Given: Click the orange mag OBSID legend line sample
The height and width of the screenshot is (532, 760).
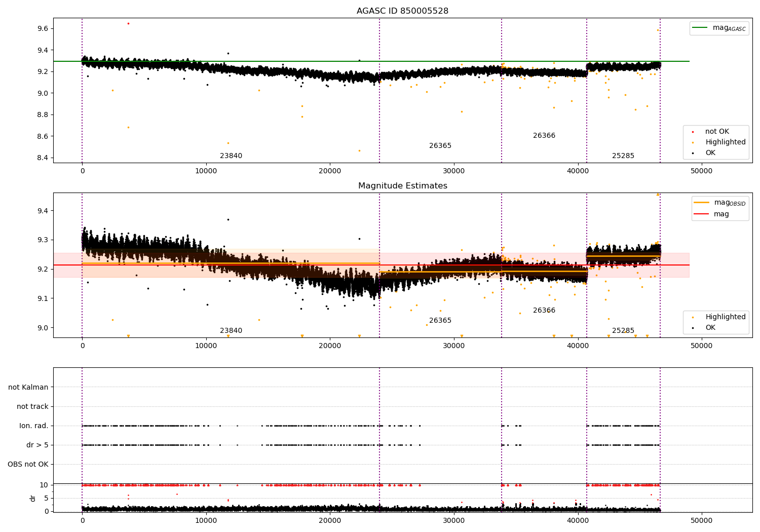Looking at the screenshot, I should 701,203.
